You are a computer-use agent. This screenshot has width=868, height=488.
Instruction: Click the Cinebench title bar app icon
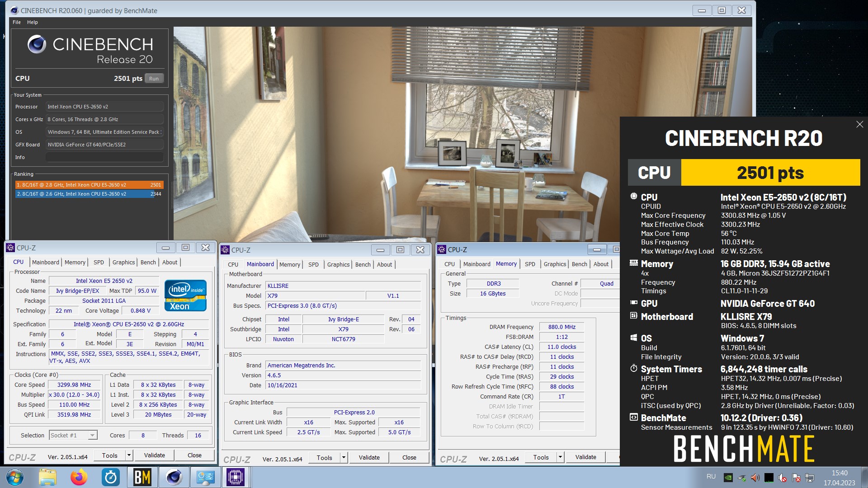click(x=15, y=10)
